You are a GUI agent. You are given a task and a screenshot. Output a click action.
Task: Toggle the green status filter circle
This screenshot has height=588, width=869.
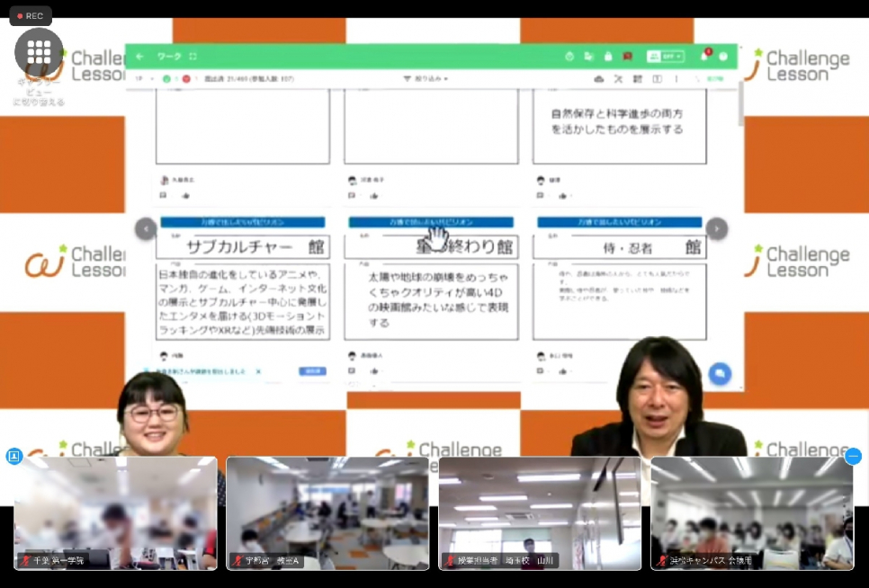click(x=166, y=79)
